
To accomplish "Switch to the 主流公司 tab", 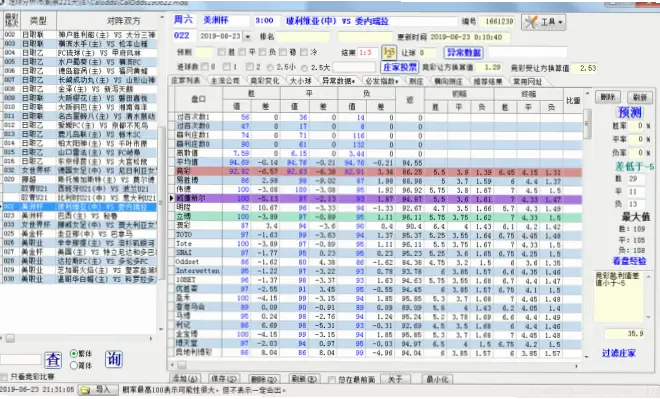I will pos(225,81).
